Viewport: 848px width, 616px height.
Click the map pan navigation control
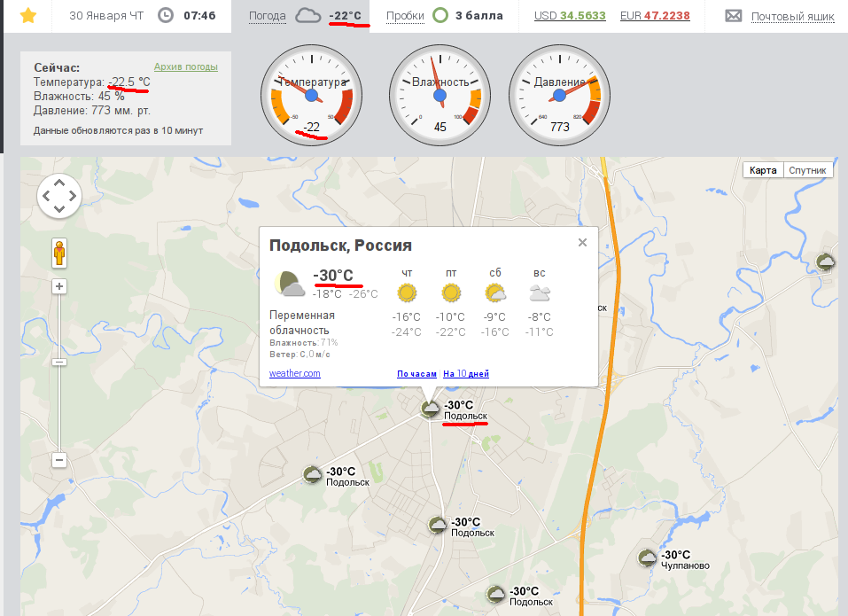pos(59,195)
